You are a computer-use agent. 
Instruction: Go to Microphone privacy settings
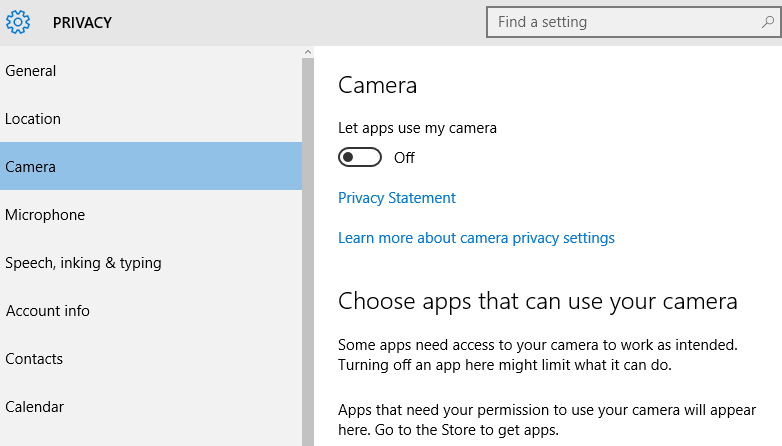tap(151, 215)
